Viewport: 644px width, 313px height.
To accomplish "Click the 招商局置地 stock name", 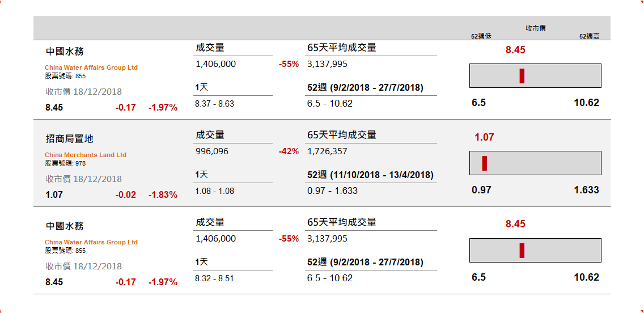I will pyautogui.click(x=70, y=138).
